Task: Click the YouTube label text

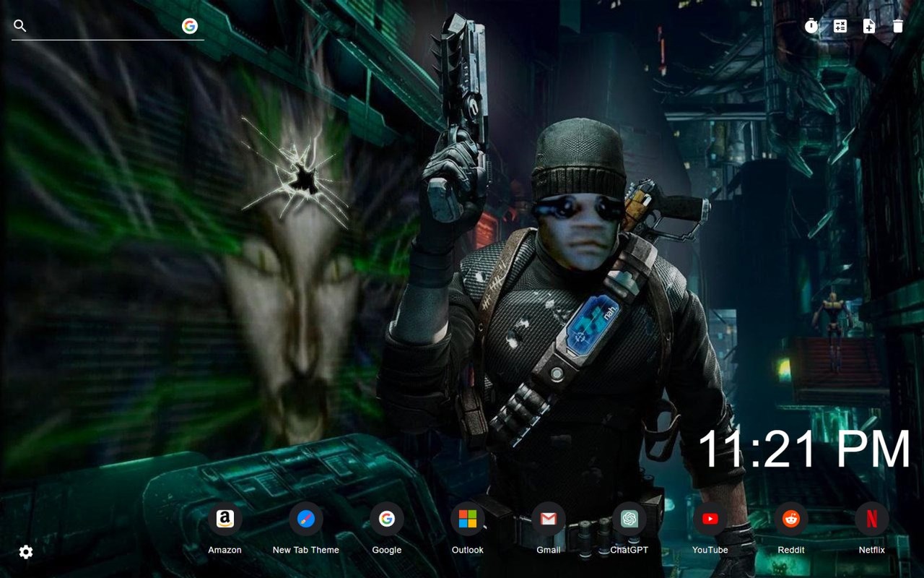Action: (x=710, y=550)
